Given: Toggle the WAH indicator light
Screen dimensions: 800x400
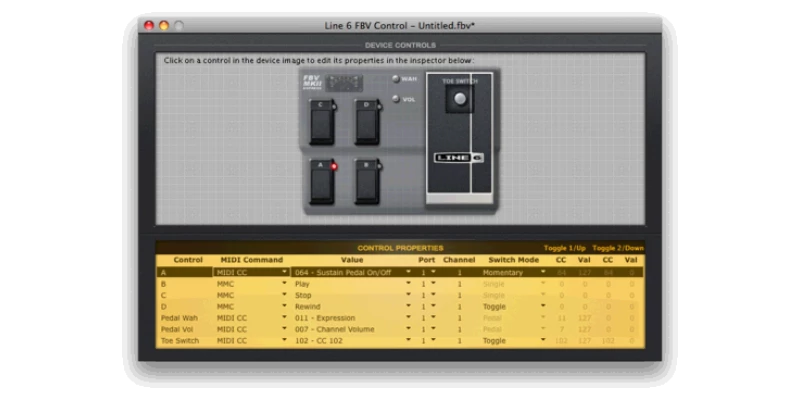Looking at the screenshot, I should [x=396, y=79].
